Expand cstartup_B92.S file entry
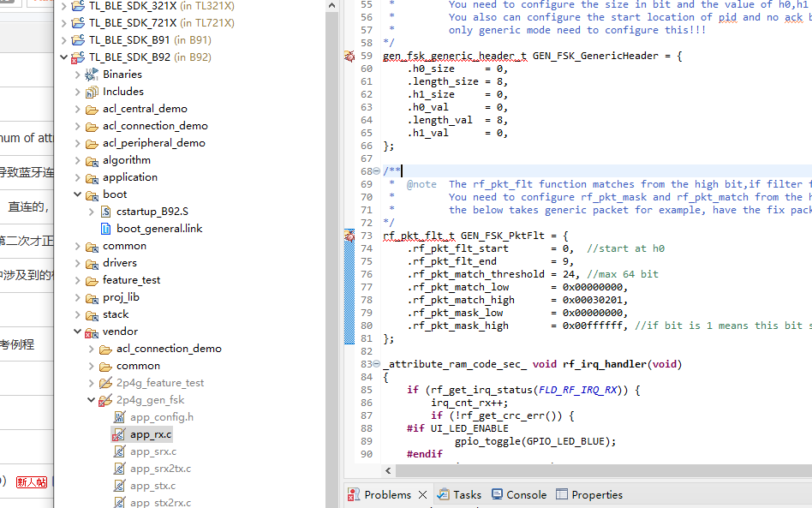The width and height of the screenshot is (812, 508). coord(91,212)
